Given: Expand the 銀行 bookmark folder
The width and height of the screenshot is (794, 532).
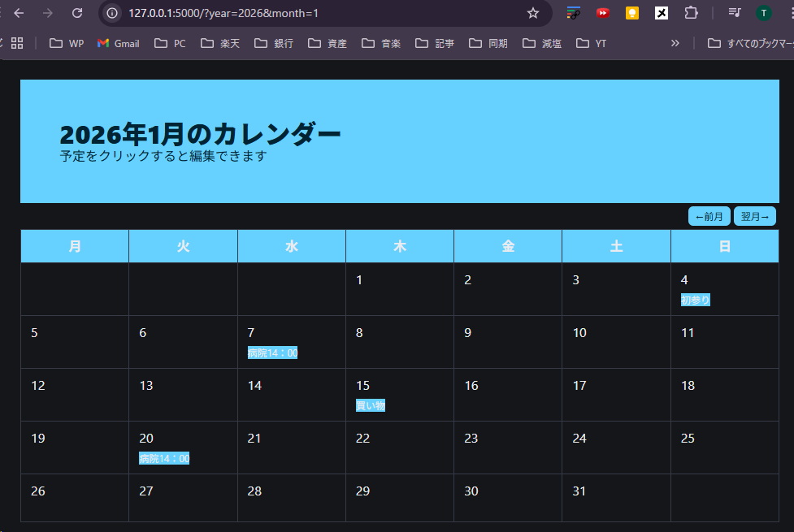Looking at the screenshot, I should [x=274, y=43].
